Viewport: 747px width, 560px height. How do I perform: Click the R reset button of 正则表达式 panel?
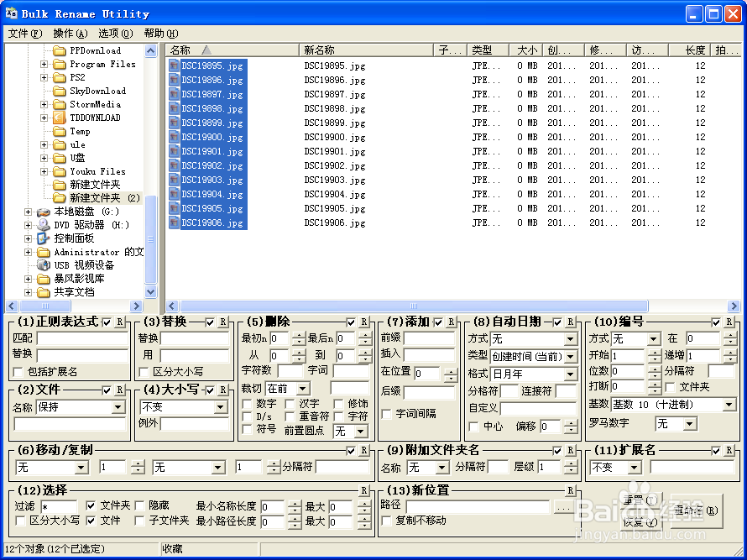(x=119, y=322)
